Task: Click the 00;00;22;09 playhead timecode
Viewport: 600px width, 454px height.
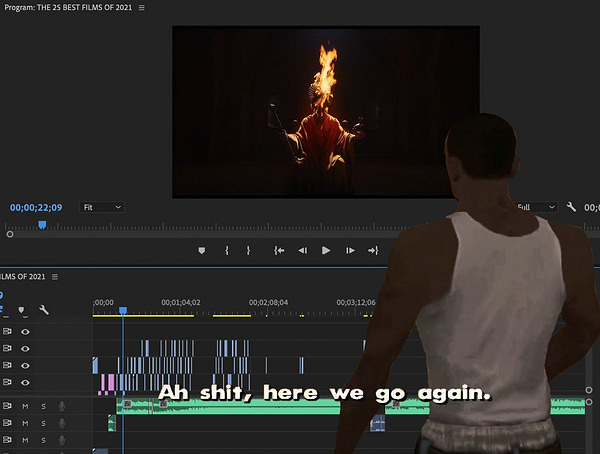Action: click(x=36, y=207)
